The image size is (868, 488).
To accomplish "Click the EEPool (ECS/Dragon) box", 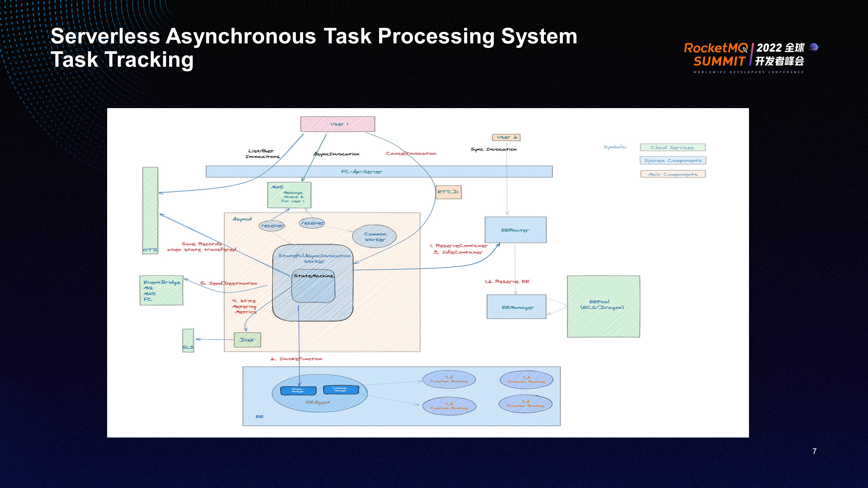I will point(603,306).
